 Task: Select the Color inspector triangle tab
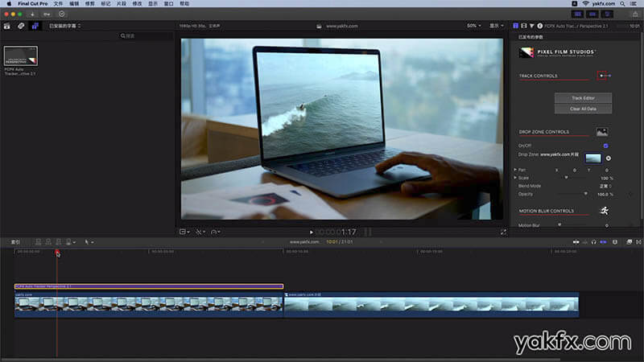coord(532,26)
